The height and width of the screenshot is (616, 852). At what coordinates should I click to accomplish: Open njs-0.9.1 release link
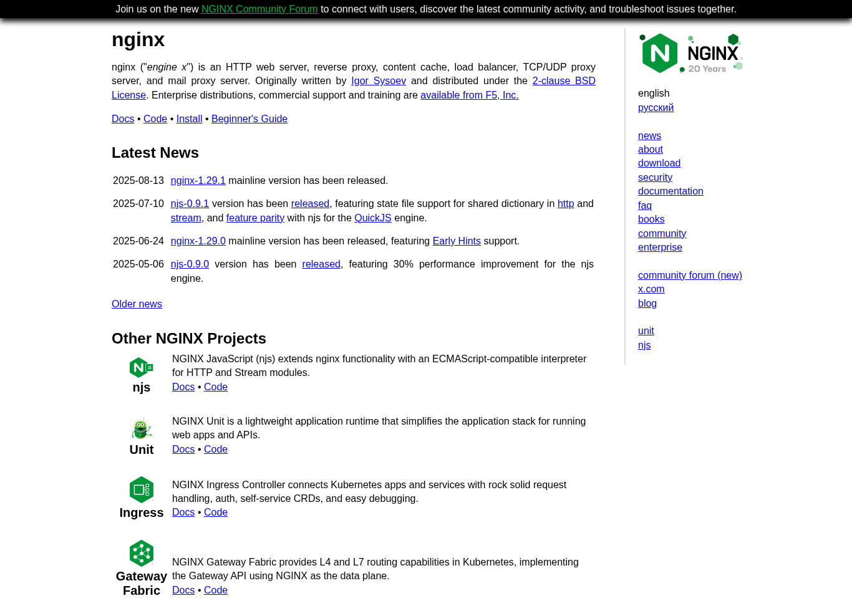coord(190,204)
